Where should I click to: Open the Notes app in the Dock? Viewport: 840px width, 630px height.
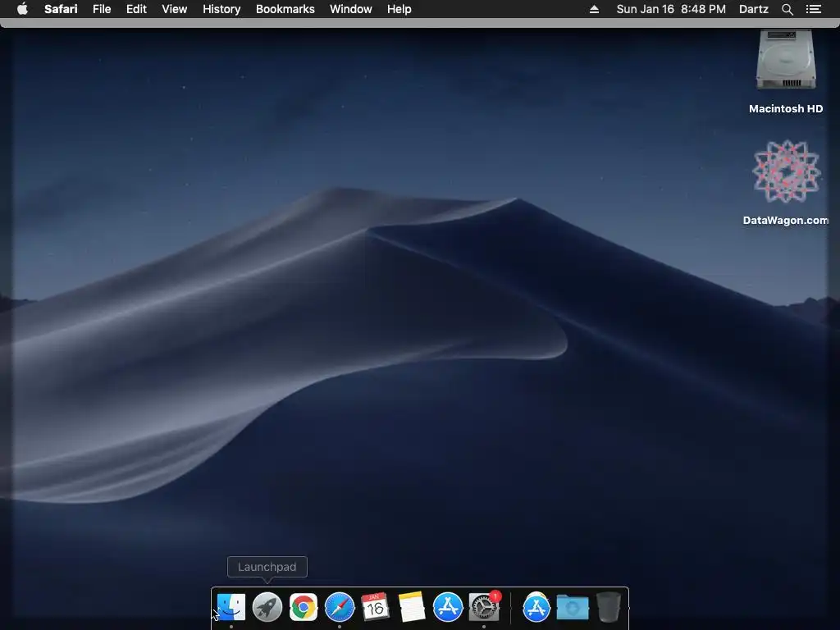click(x=412, y=607)
